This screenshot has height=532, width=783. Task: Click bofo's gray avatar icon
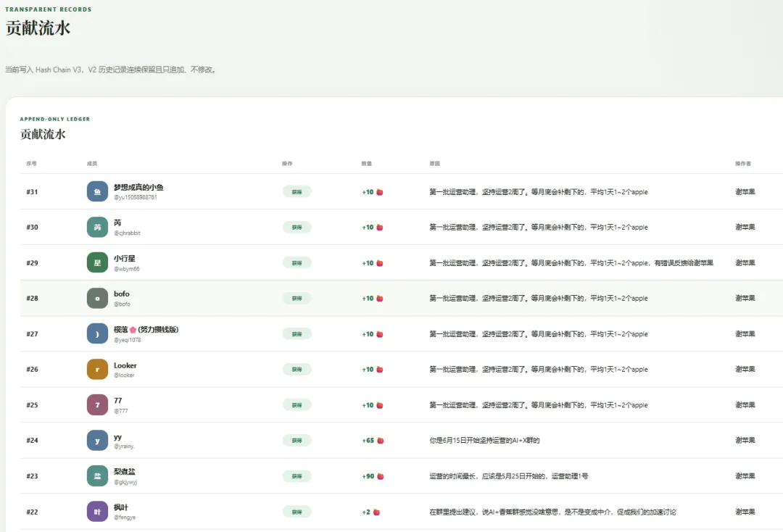click(x=97, y=299)
